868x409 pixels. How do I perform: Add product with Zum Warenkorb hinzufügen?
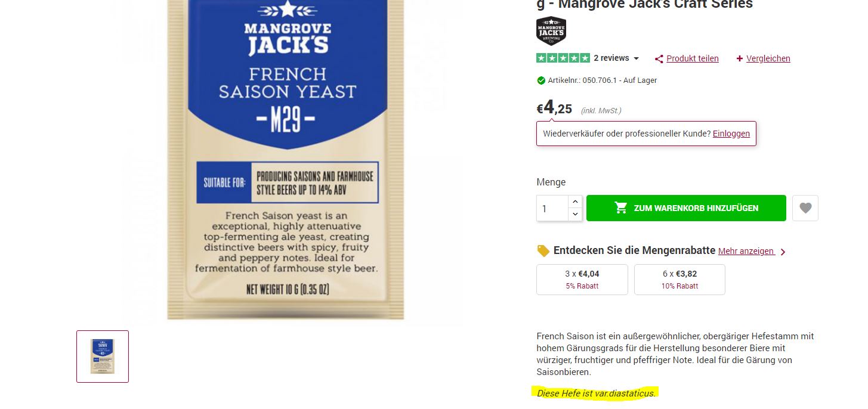[x=686, y=208]
